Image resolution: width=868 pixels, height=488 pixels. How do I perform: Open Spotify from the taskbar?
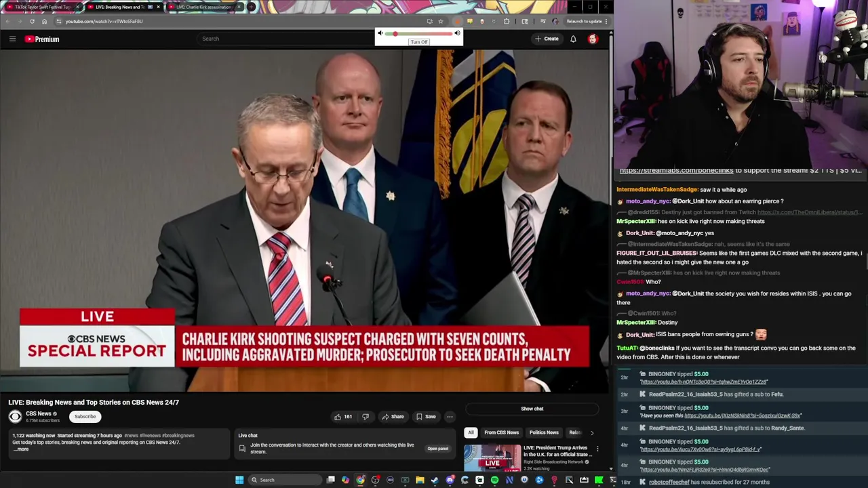[x=494, y=480]
